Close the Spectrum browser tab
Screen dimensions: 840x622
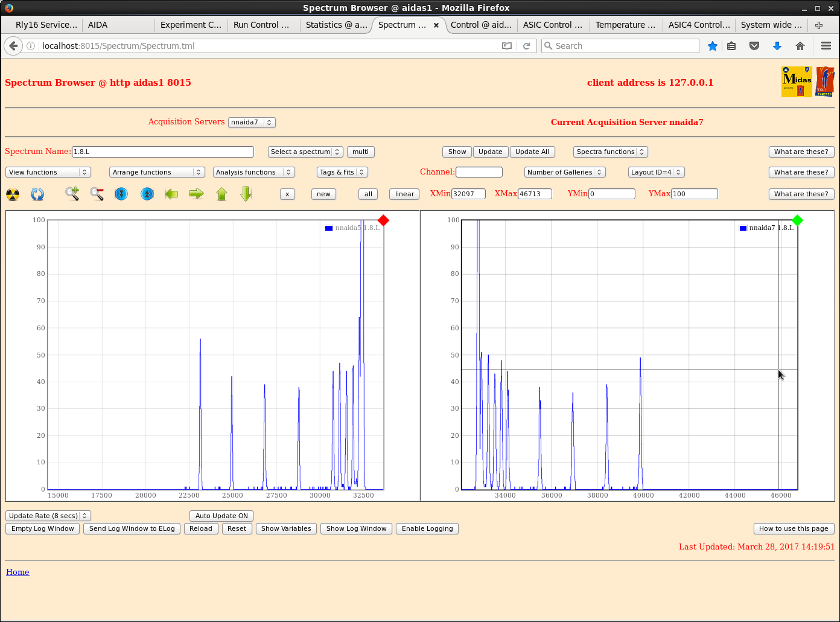click(436, 25)
